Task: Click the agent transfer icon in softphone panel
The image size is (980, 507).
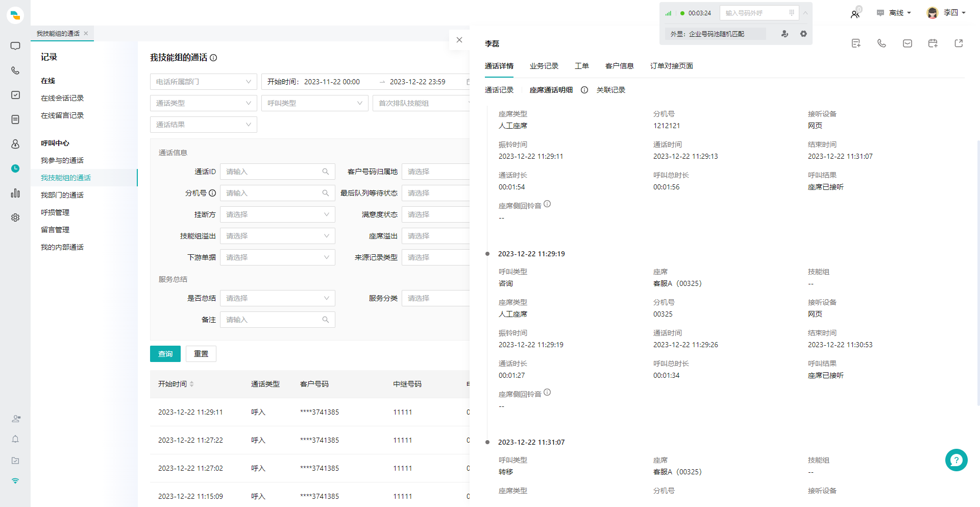Action: [785, 34]
